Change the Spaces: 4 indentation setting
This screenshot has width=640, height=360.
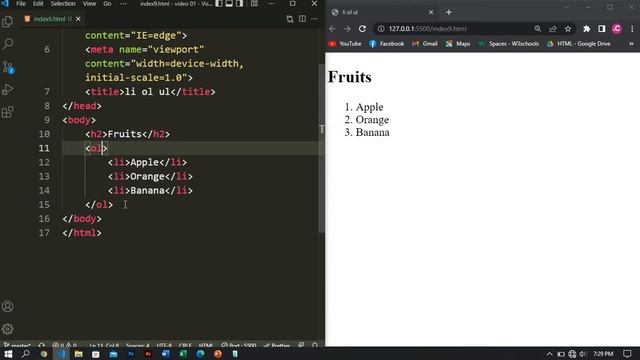[x=138, y=345]
